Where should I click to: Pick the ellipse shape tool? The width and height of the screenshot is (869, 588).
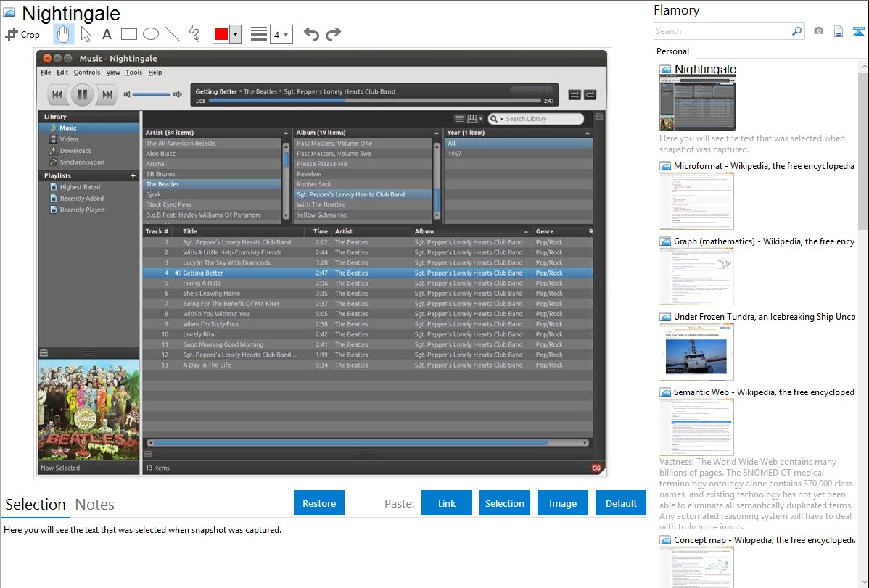click(151, 34)
